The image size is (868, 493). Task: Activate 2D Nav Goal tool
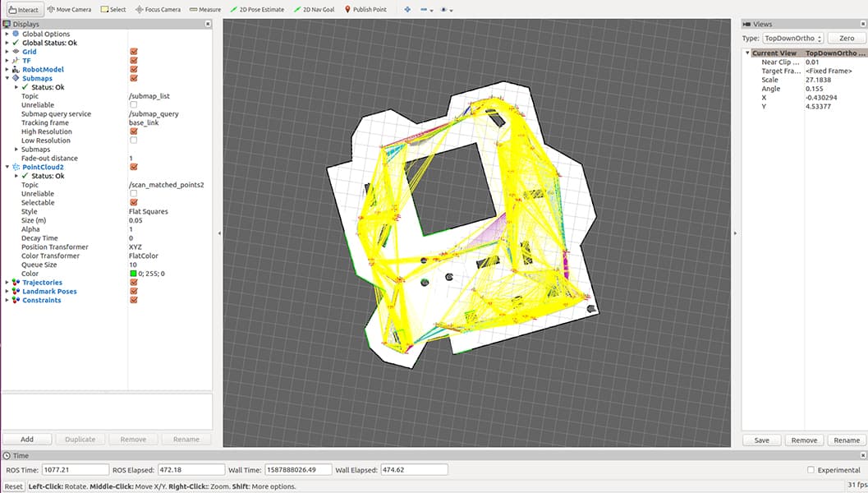(x=314, y=9)
